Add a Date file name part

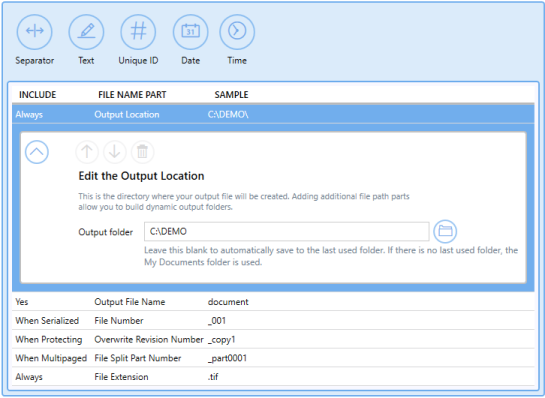tap(190, 32)
